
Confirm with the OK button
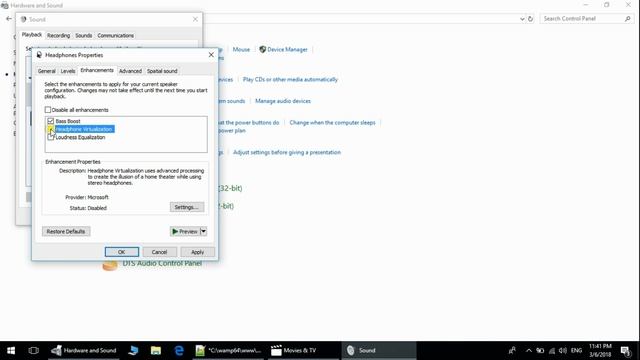[x=122, y=252]
